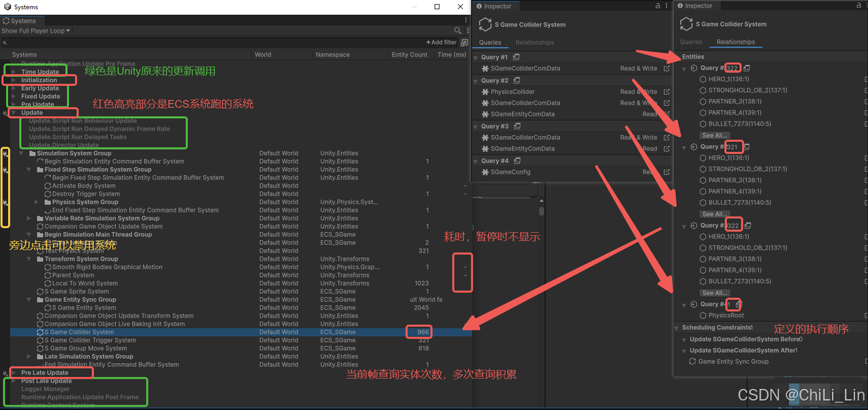Click the Entity Count column header

pyautogui.click(x=410, y=55)
